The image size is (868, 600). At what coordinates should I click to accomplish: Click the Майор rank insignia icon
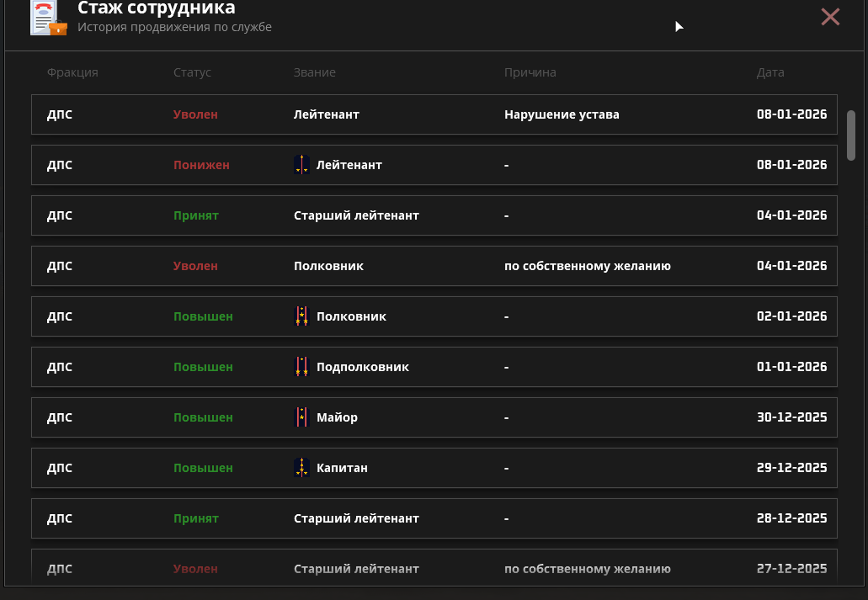(301, 417)
